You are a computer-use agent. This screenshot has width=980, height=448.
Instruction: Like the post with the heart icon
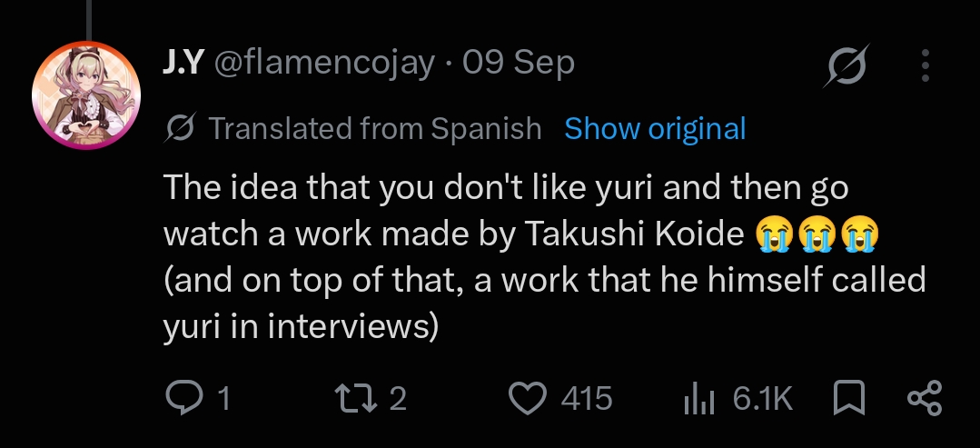click(528, 399)
